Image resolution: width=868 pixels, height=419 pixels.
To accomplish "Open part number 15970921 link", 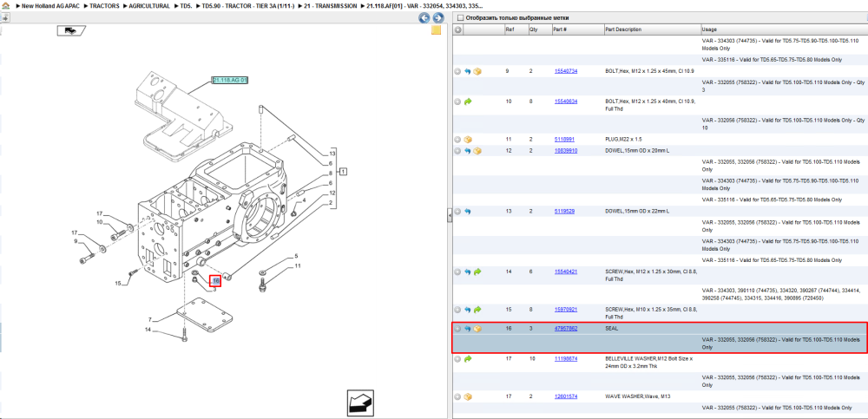I will pyautogui.click(x=566, y=310).
